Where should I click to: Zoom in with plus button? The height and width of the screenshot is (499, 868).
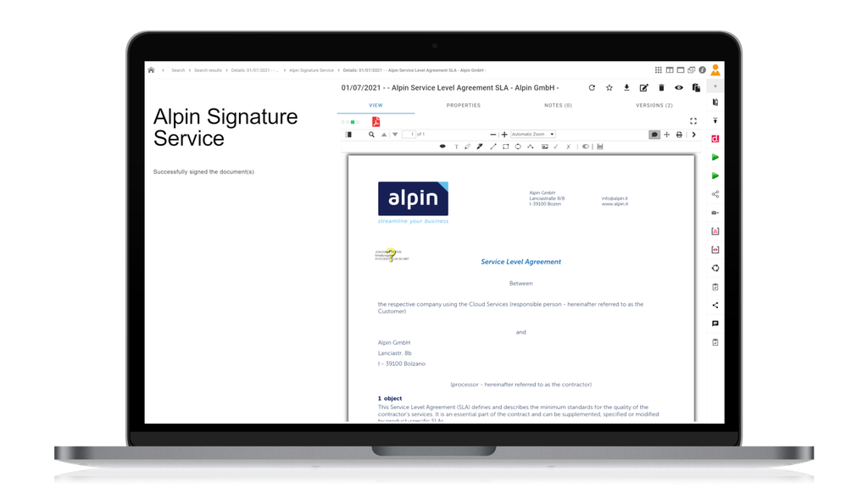coord(504,135)
